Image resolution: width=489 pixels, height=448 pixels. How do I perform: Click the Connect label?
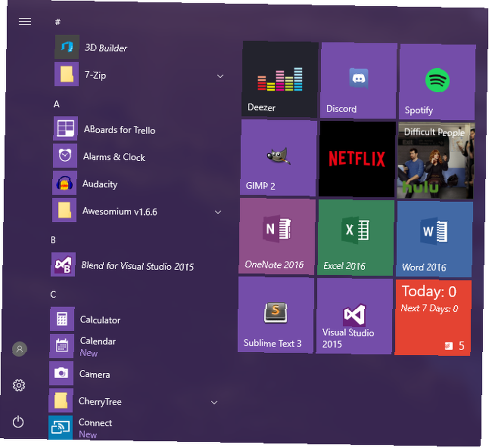coord(95,423)
